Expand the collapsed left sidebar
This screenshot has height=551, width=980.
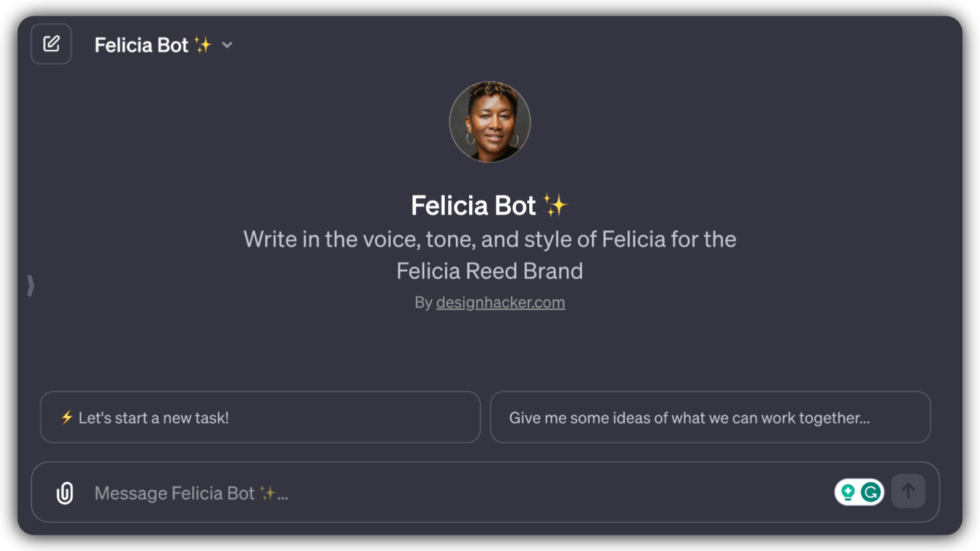point(30,284)
